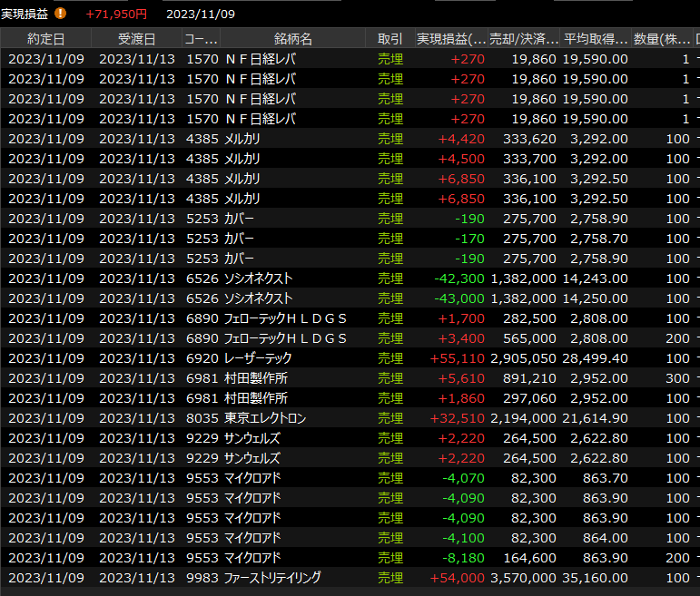Click the 数量(株) column header

(664, 39)
